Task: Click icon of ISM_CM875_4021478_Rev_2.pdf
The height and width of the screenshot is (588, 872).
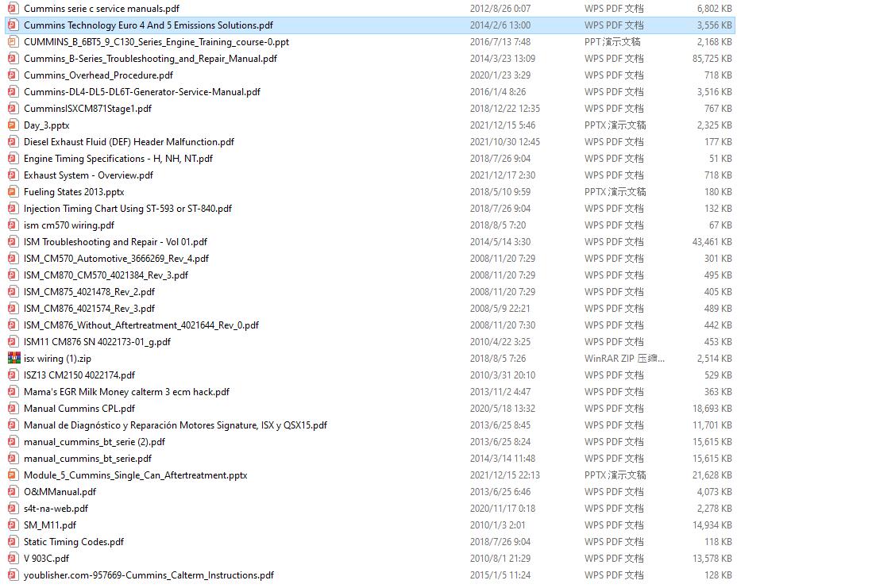Action: pos(12,292)
